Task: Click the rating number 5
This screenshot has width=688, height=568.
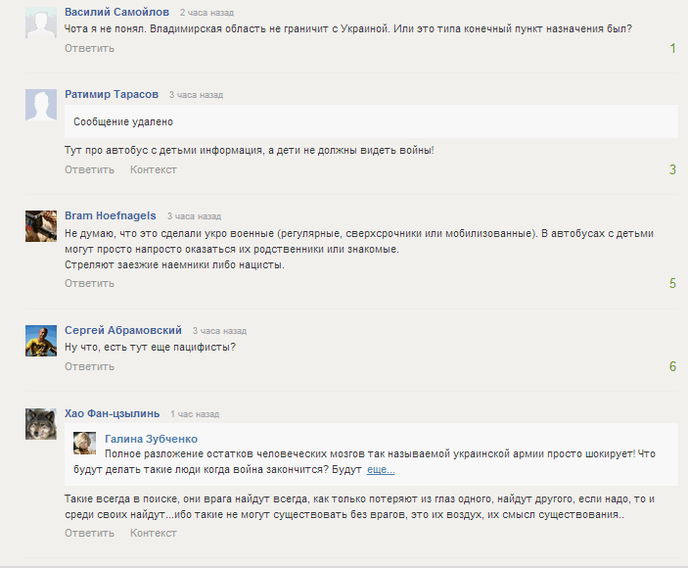Action: pyautogui.click(x=673, y=283)
